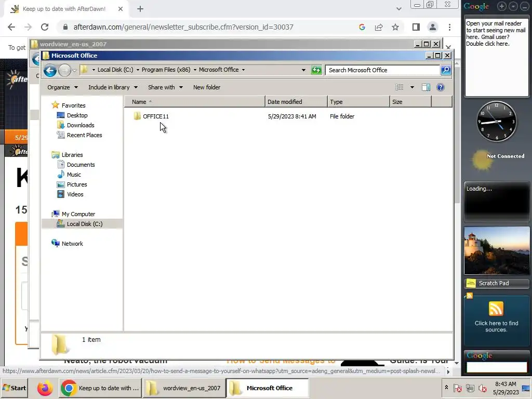This screenshot has width=532, height=399.
Task: Click the Chrome address bar URL
Action: click(183, 27)
